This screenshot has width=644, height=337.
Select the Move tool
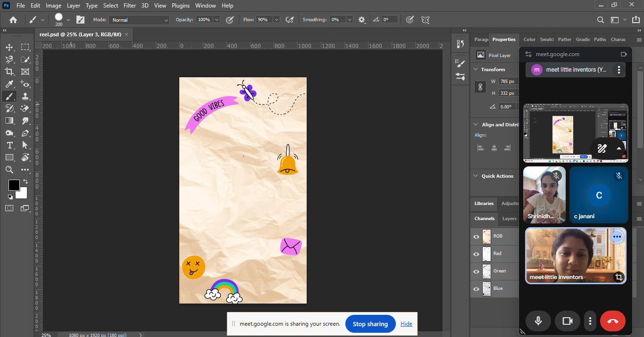point(9,47)
